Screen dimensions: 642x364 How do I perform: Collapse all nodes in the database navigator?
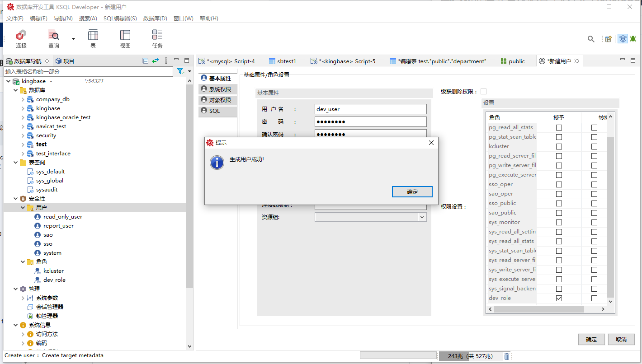pos(146,61)
